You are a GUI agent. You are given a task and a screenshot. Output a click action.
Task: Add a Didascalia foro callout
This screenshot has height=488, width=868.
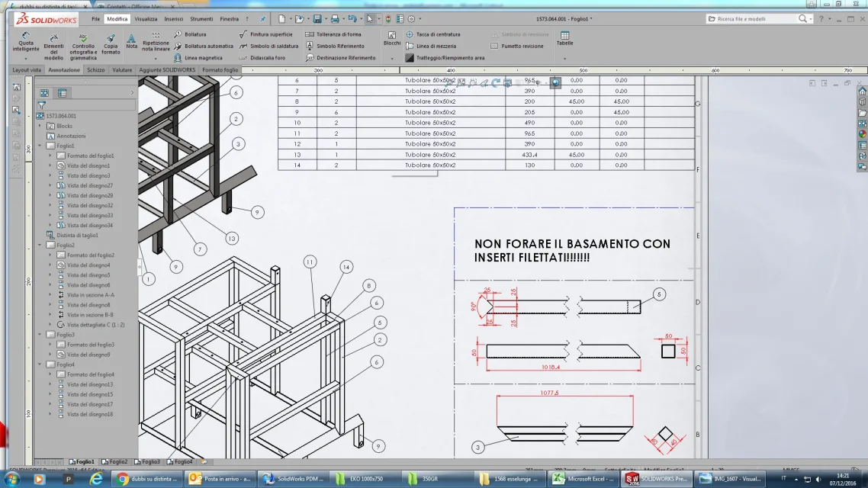(262, 57)
